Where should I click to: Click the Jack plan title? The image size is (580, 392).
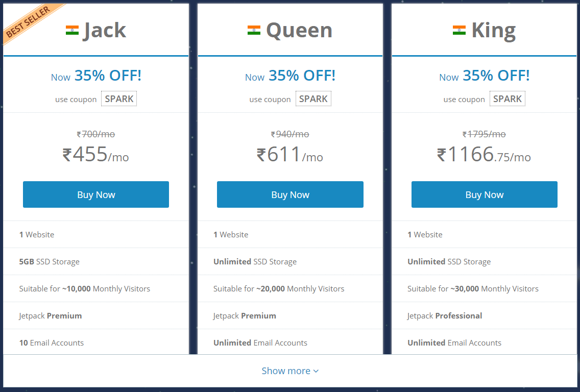[x=105, y=30]
